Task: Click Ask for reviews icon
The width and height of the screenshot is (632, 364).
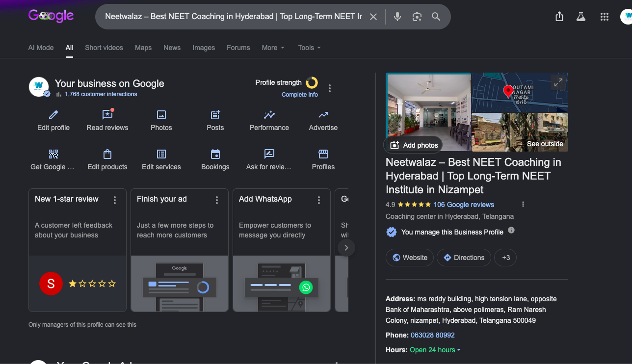Action: [x=269, y=154]
